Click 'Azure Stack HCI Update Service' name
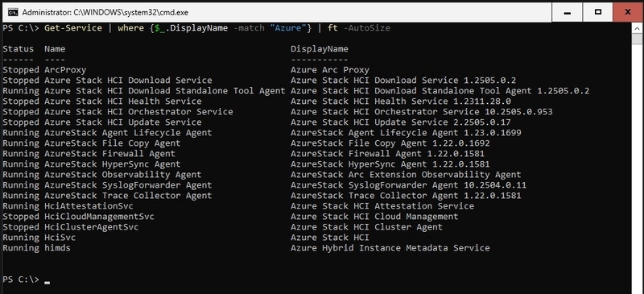The image size is (644, 294). (123, 122)
